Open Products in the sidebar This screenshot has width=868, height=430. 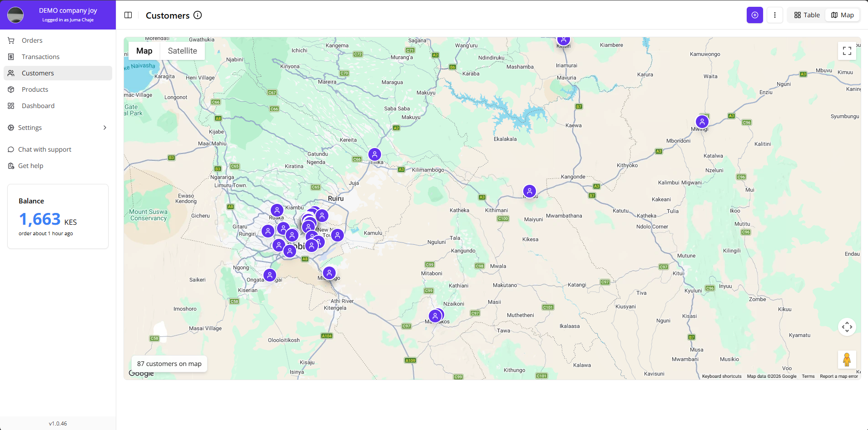pyautogui.click(x=58, y=89)
